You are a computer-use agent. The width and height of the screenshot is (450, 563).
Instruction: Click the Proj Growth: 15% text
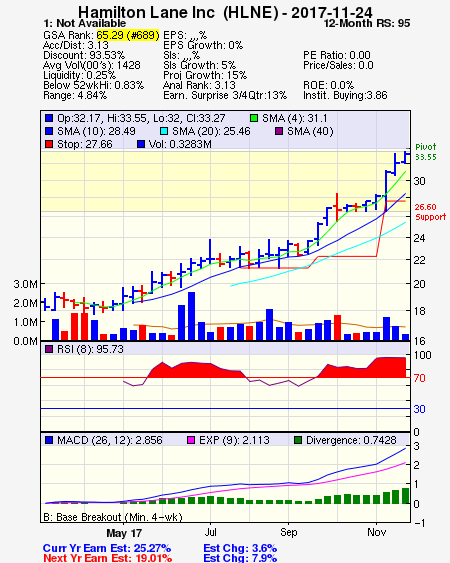click(205, 75)
